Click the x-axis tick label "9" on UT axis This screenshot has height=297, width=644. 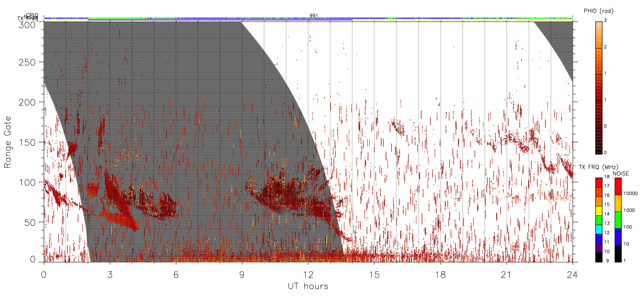[x=242, y=274]
